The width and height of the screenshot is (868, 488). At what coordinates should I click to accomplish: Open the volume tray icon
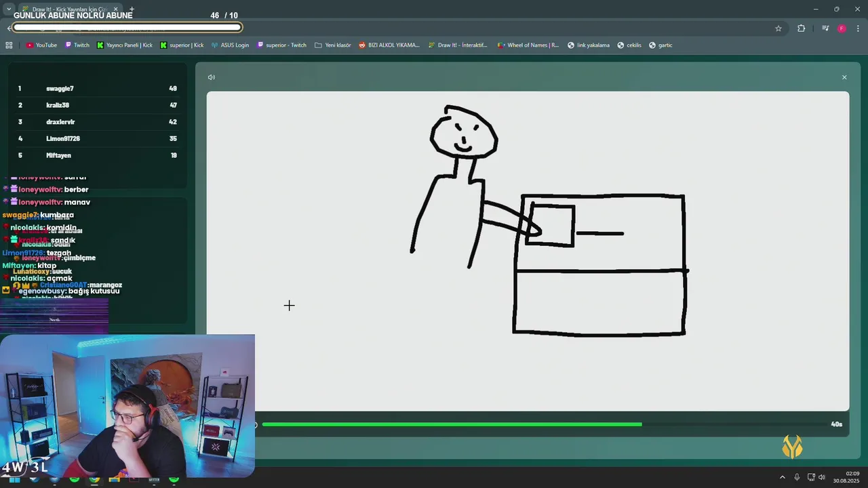[822, 477]
